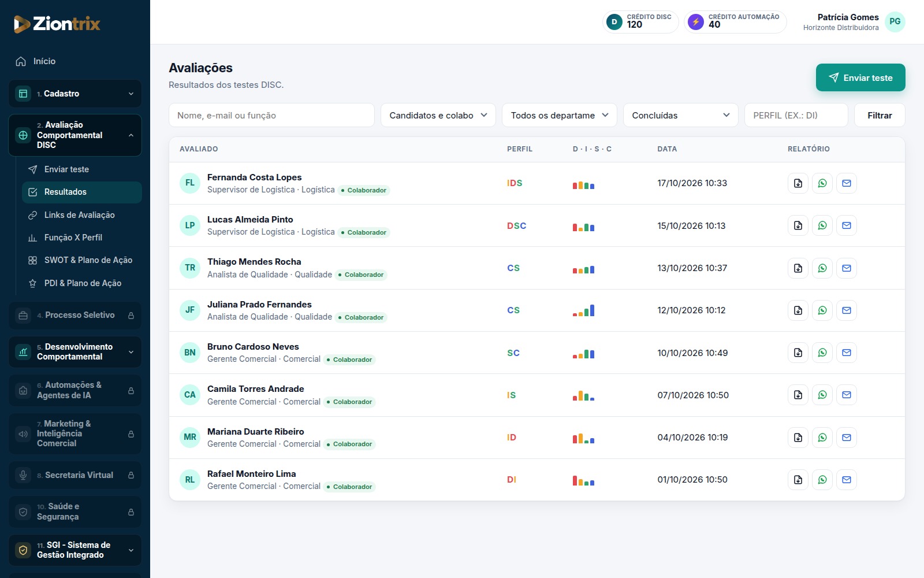Viewport: 924px width, 578px height.
Task: Click the PERFIL (EX.: DI) input
Action: tap(796, 115)
